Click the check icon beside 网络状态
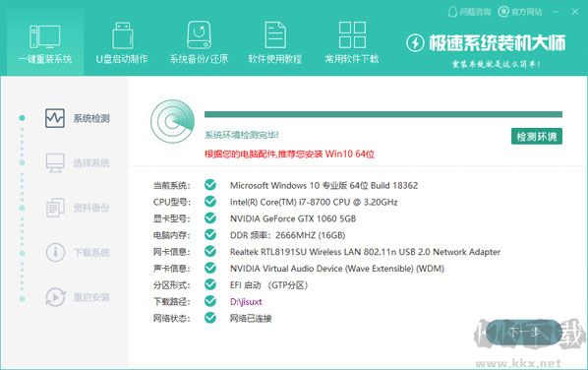 [210, 318]
